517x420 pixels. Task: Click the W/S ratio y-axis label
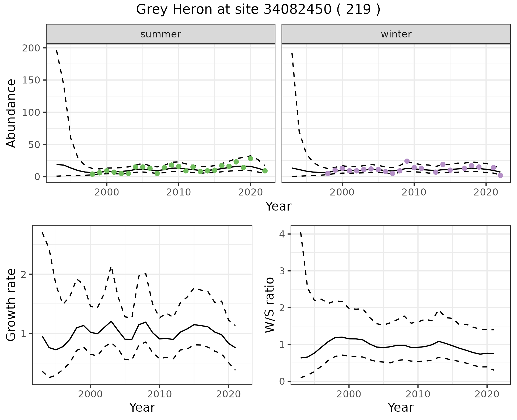coord(269,305)
